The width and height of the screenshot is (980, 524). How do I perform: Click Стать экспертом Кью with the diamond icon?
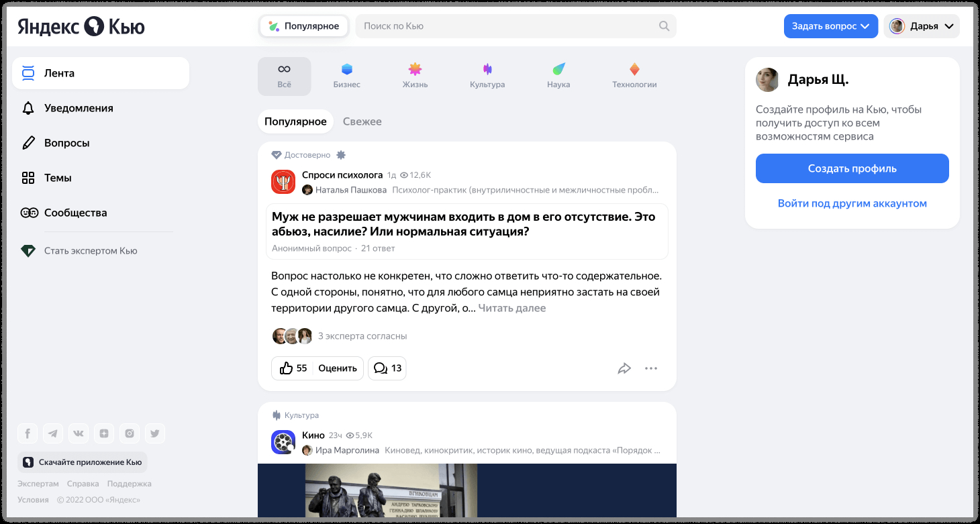(x=79, y=251)
